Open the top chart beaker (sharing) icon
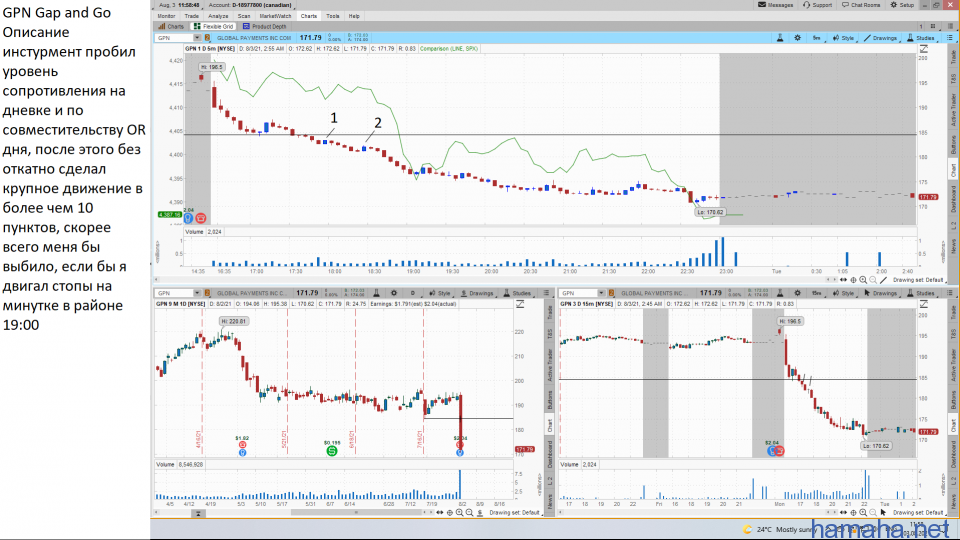 780,38
